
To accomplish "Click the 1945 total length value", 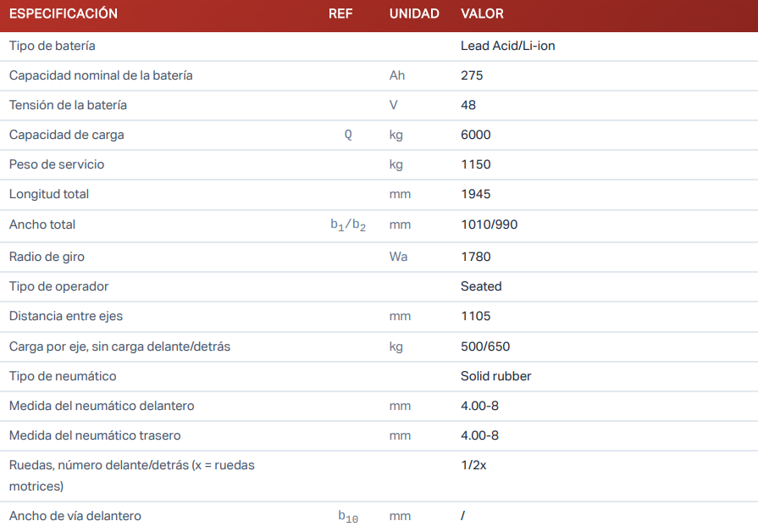I will coord(475,194).
